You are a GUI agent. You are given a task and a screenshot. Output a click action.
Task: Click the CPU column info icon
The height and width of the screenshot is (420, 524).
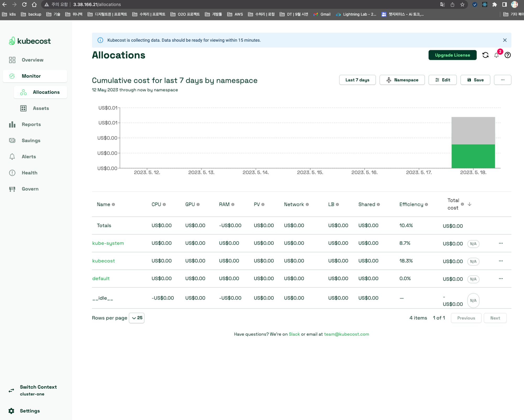click(164, 205)
